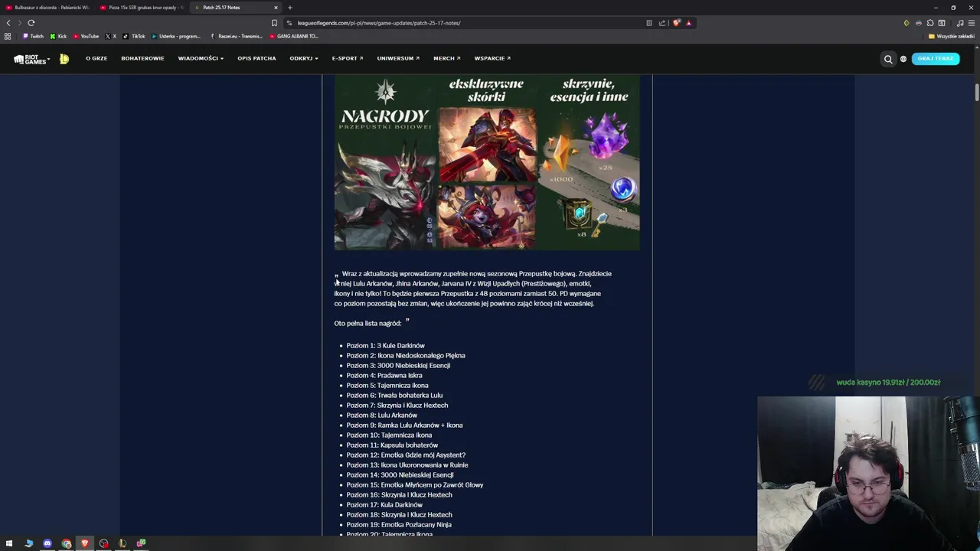Click text "Poziom 6: Trwała bohaterka Lulu"

394,396
